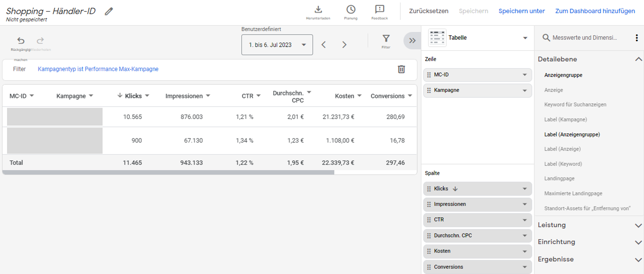This screenshot has width=644, height=274.
Task: Expand the Leistung section
Action: tap(638, 225)
